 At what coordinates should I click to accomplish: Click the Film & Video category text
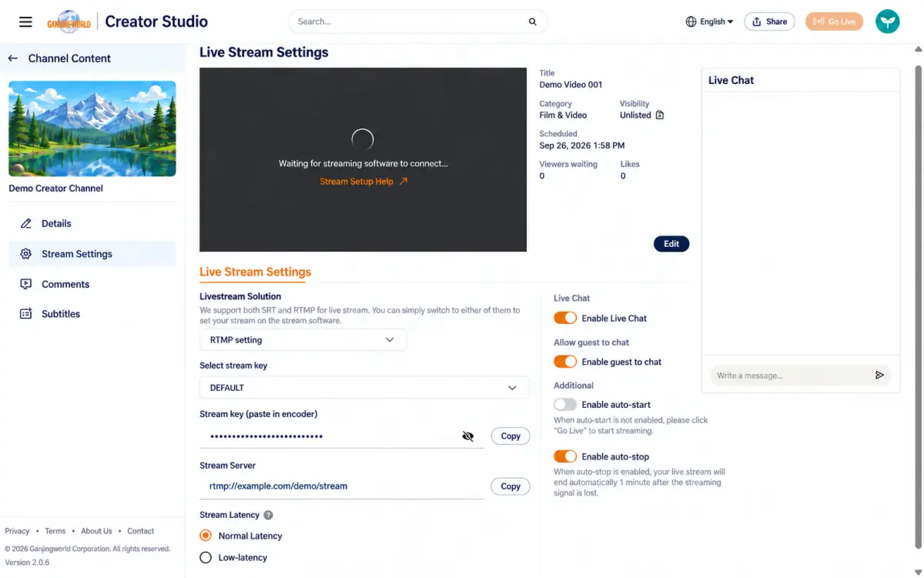563,115
